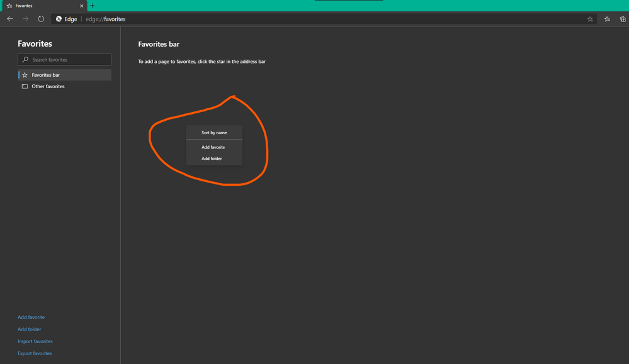
Task: Select Add favorite in the context menu
Action: (214, 147)
